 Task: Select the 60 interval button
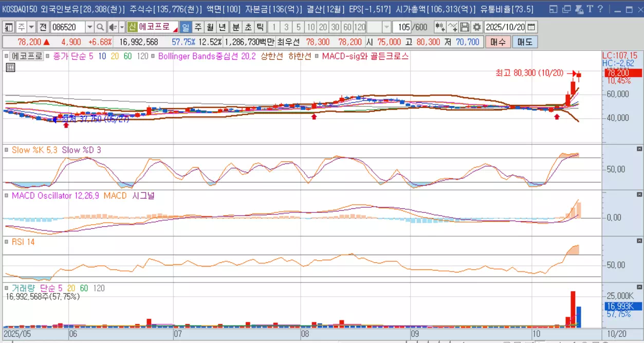click(347, 27)
